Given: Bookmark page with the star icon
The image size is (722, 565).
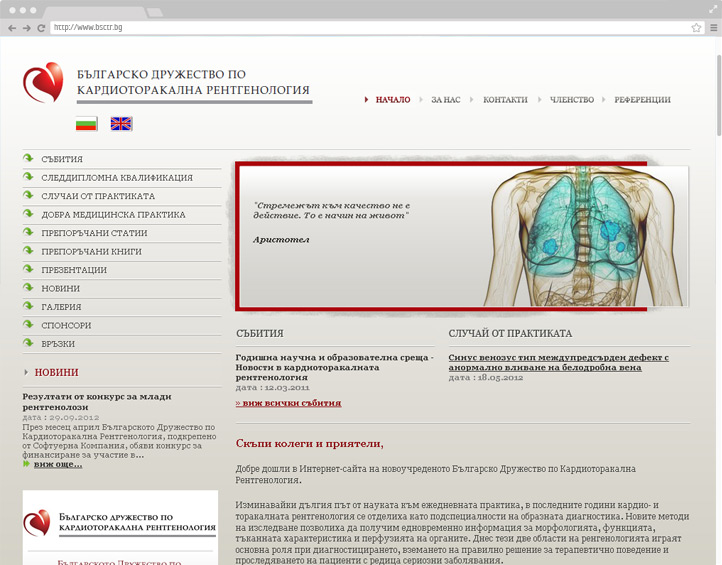Looking at the screenshot, I should click(x=696, y=28).
